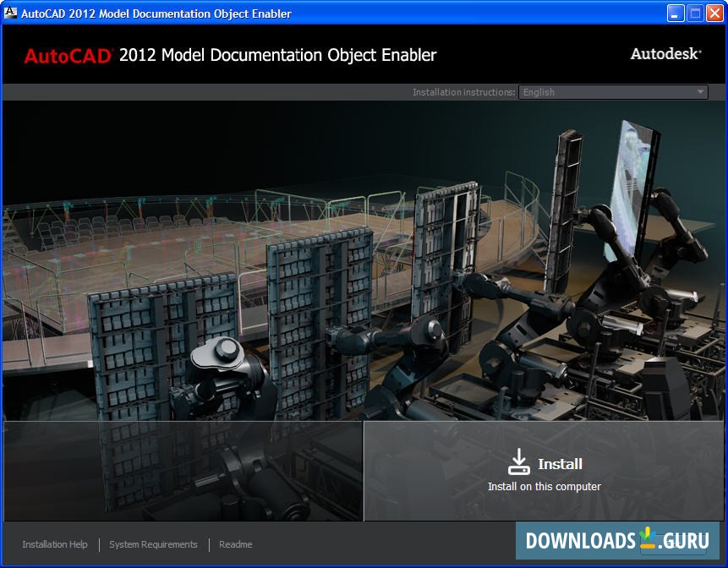The width and height of the screenshot is (728, 568).
Task: Open the Readme document
Action: pyautogui.click(x=235, y=544)
